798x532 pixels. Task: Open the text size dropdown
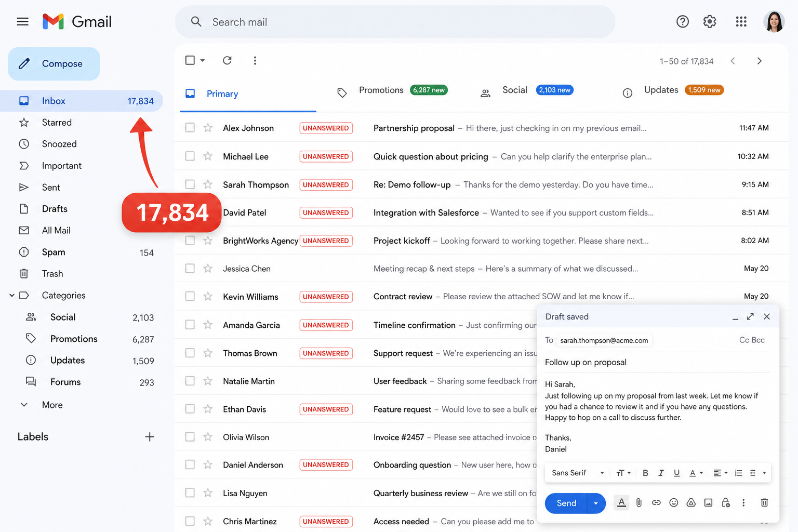pyautogui.click(x=623, y=473)
